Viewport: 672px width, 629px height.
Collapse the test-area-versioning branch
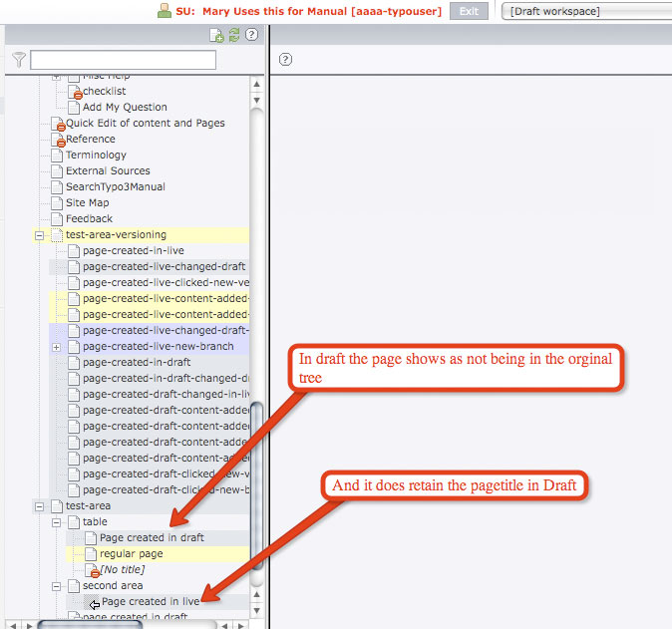(40, 235)
